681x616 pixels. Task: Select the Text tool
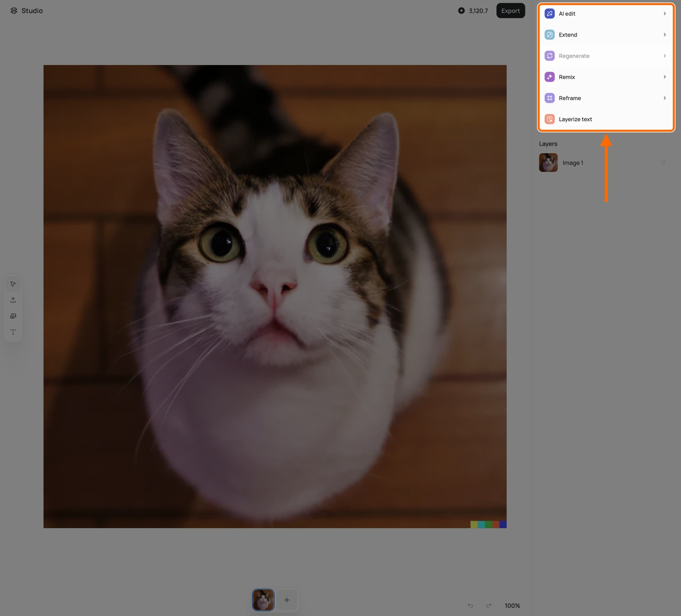[x=13, y=332]
